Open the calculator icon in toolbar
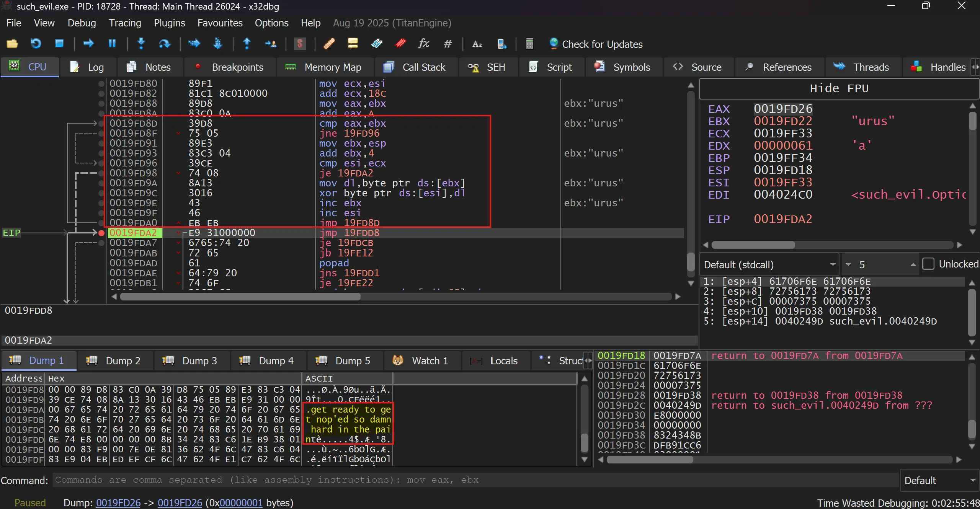This screenshot has height=509, width=980. 529,44
